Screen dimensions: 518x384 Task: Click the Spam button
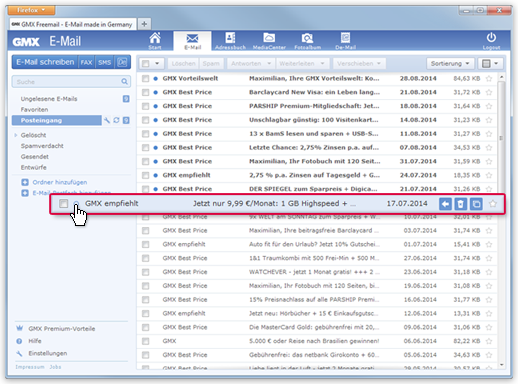[211, 63]
